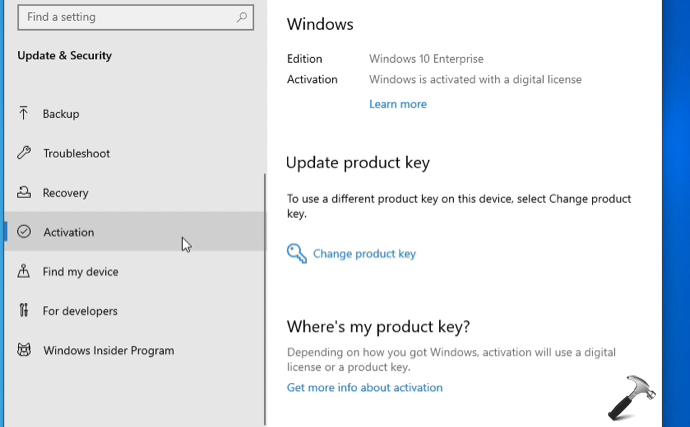Focus the Find a setting search field
The height and width of the screenshot is (427, 690).
(x=136, y=17)
